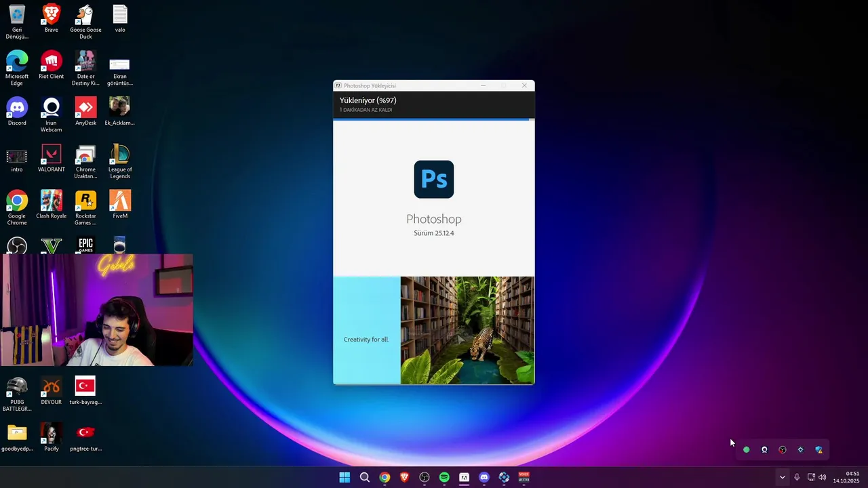The height and width of the screenshot is (488, 868).
Task: Select the Epic Games desktop icon
Action: click(85, 245)
